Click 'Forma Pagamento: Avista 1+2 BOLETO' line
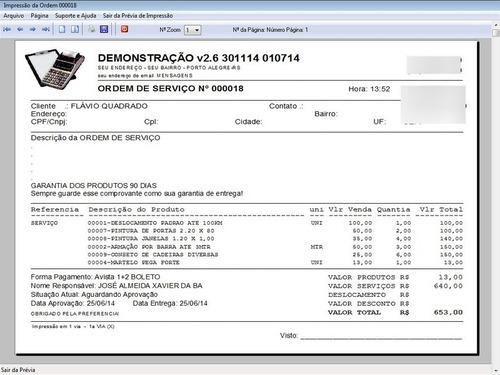Screen dimensions: 500x375 click(x=95, y=277)
